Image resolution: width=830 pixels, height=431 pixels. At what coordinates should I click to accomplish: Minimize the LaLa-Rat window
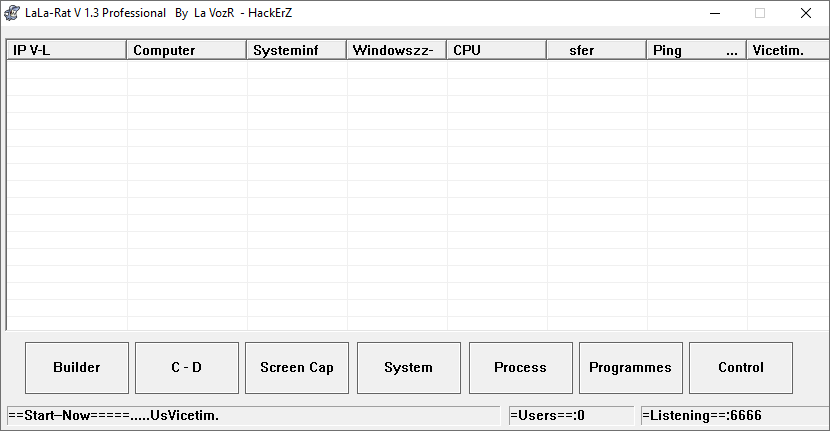click(714, 13)
